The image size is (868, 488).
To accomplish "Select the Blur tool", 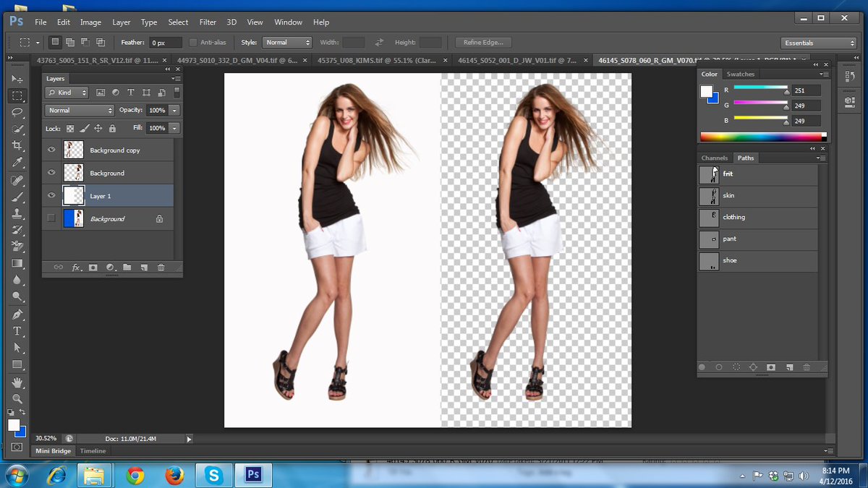I will click(x=17, y=280).
